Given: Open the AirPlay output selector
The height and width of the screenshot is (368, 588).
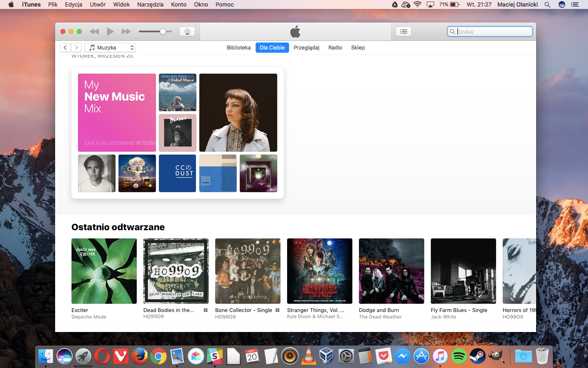Looking at the screenshot, I should coord(187,31).
